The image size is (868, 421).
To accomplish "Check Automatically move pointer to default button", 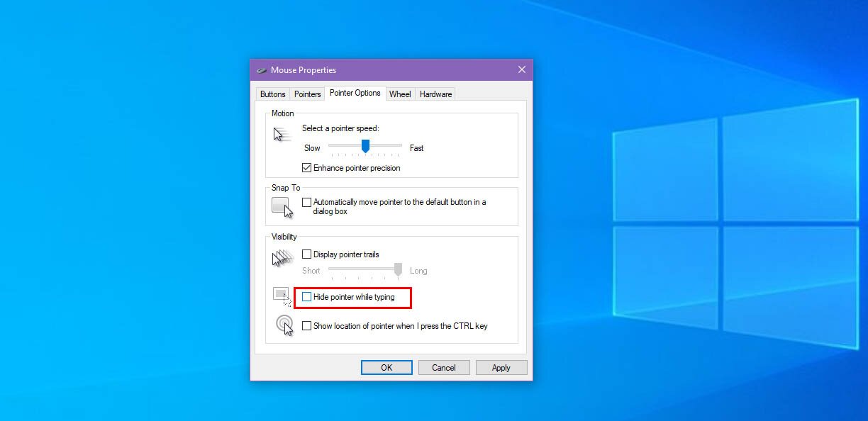I will [x=306, y=202].
